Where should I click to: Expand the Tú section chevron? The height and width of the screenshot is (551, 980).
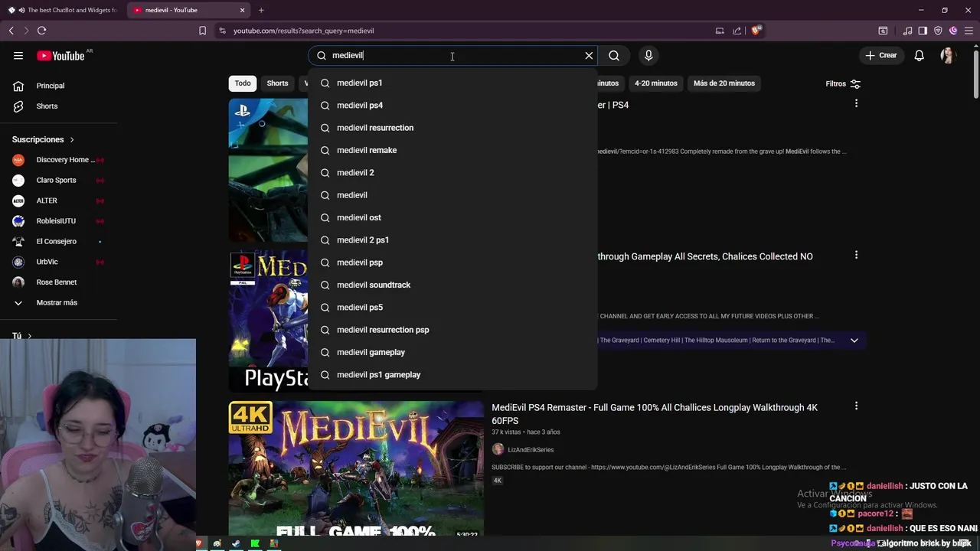click(29, 336)
